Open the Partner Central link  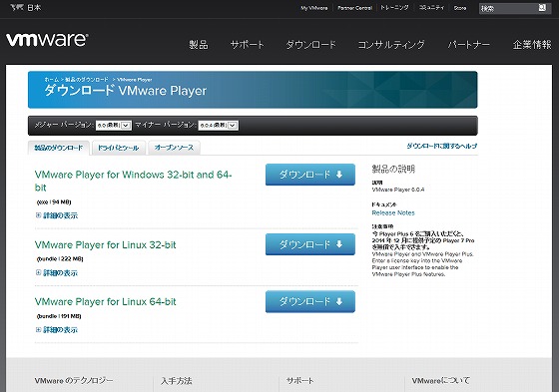click(354, 8)
